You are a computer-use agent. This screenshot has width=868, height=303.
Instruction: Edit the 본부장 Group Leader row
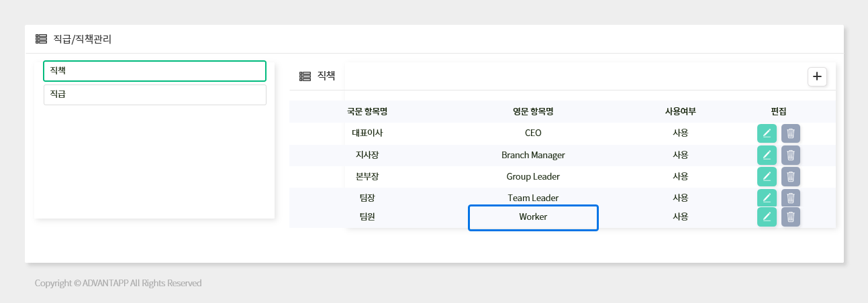click(x=767, y=176)
